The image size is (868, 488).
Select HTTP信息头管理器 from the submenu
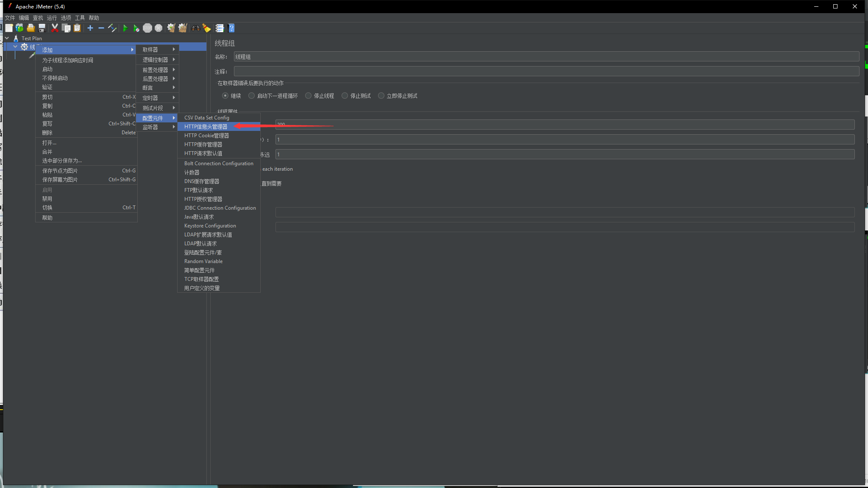pos(206,127)
